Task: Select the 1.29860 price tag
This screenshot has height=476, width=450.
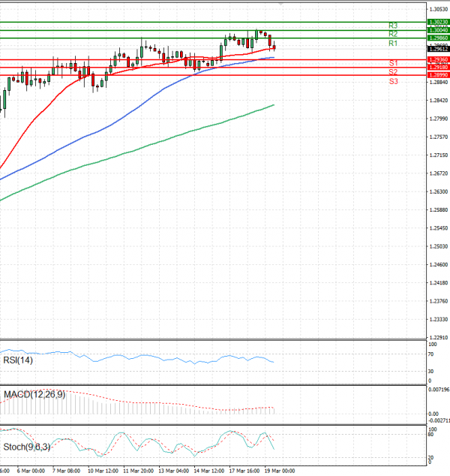Action: 439,38
